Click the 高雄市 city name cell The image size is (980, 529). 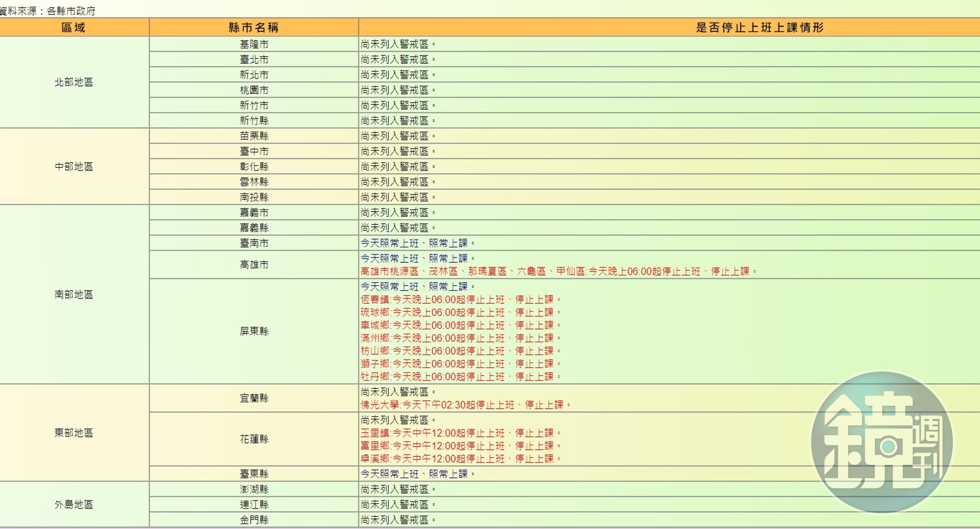tap(254, 265)
